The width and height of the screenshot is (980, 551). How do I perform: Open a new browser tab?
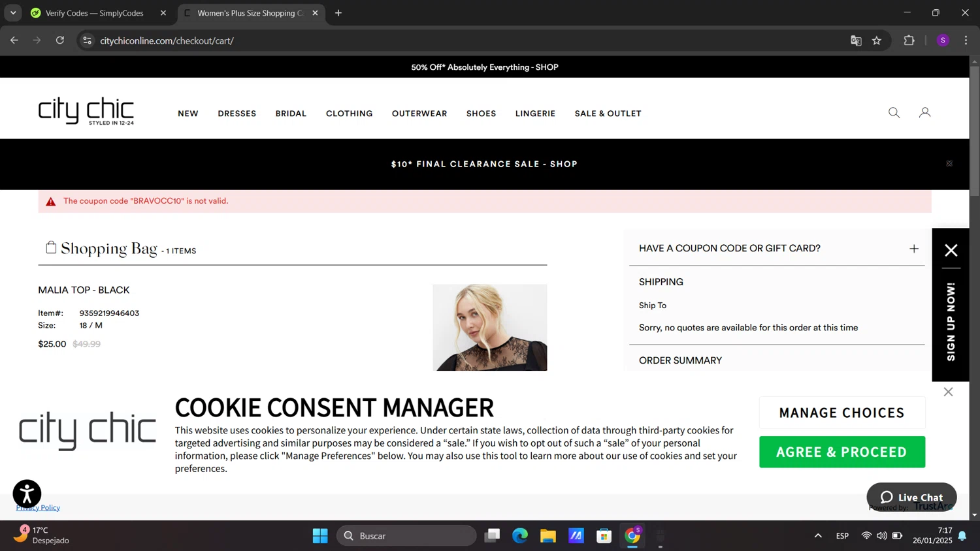click(x=338, y=13)
